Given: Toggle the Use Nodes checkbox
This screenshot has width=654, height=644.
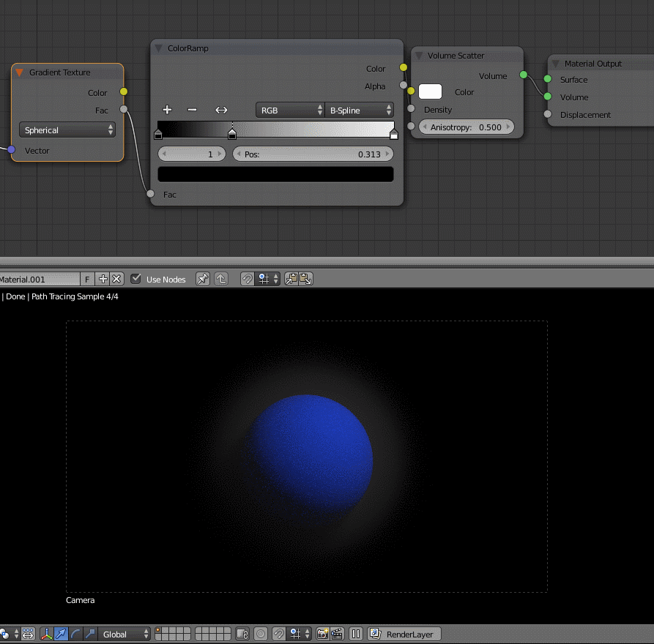Looking at the screenshot, I should [x=136, y=279].
